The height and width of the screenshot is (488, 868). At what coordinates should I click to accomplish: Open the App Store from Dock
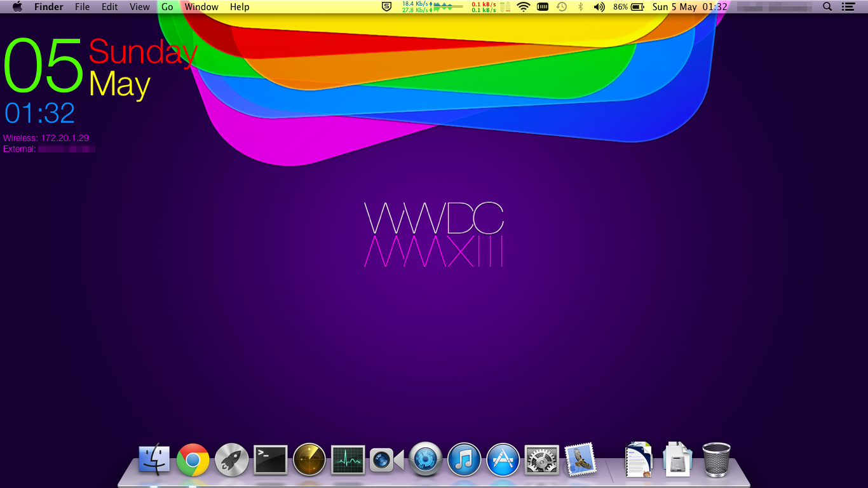pyautogui.click(x=503, y=459)
